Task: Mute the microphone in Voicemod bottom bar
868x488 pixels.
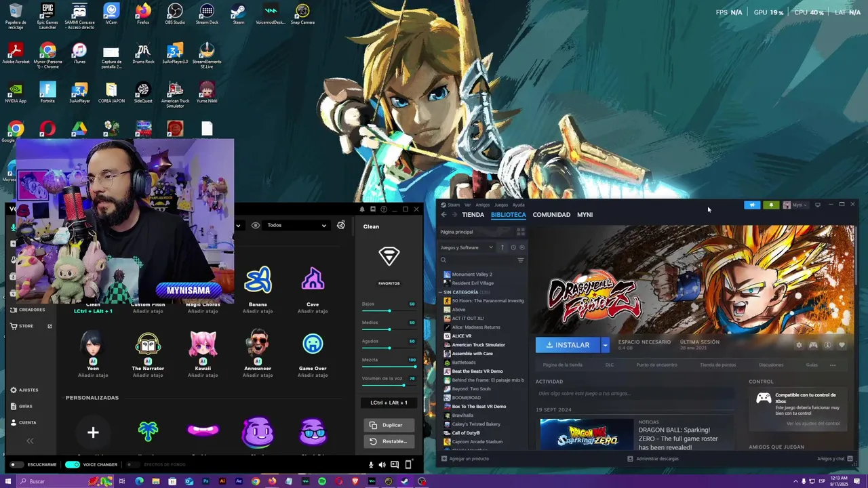Action: pos(370,464)
